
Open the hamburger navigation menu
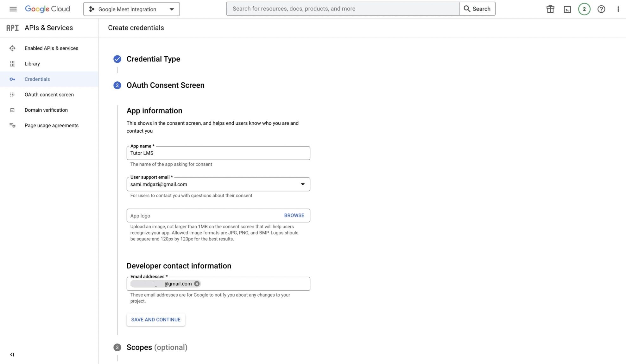coord(13,9)
